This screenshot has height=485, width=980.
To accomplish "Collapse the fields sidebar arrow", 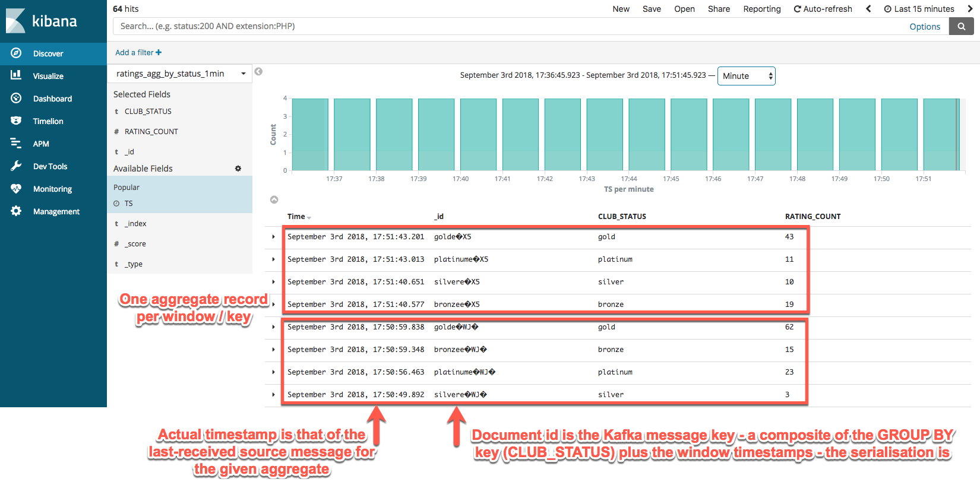I will pyautogui.click(x=258, y=72).
